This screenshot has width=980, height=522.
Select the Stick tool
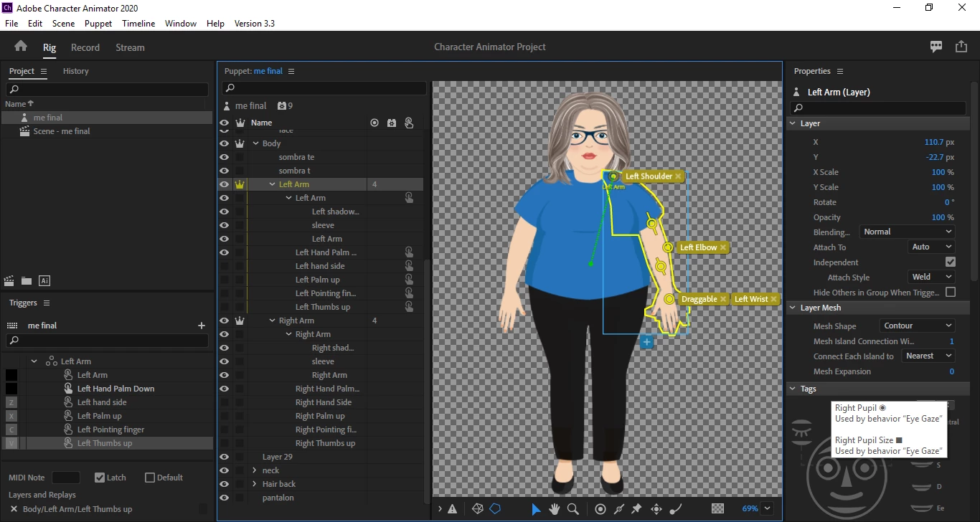click(619, 509)
